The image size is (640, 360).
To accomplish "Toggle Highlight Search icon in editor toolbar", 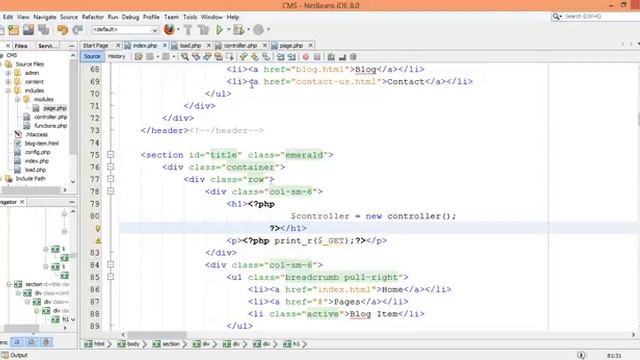I will pos(218,57).
